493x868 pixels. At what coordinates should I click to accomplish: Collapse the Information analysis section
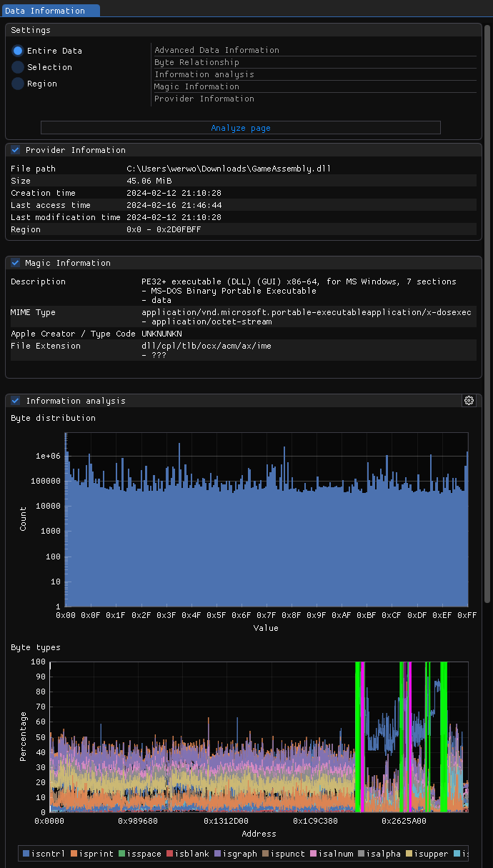coord(15,401)
